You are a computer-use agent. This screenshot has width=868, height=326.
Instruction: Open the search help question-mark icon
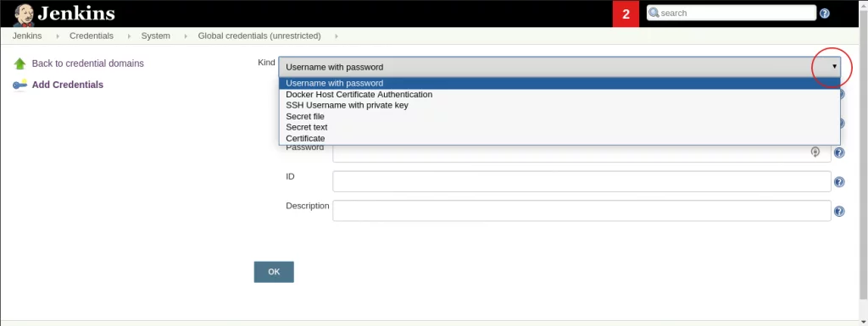point(824,14)
